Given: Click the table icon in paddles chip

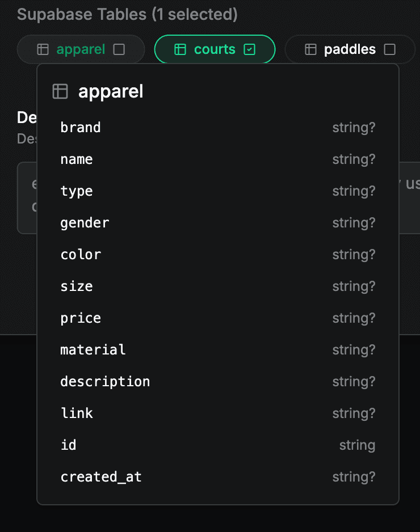Looking at the screenshot, I should pyautogui.click(x=310, y=49).
